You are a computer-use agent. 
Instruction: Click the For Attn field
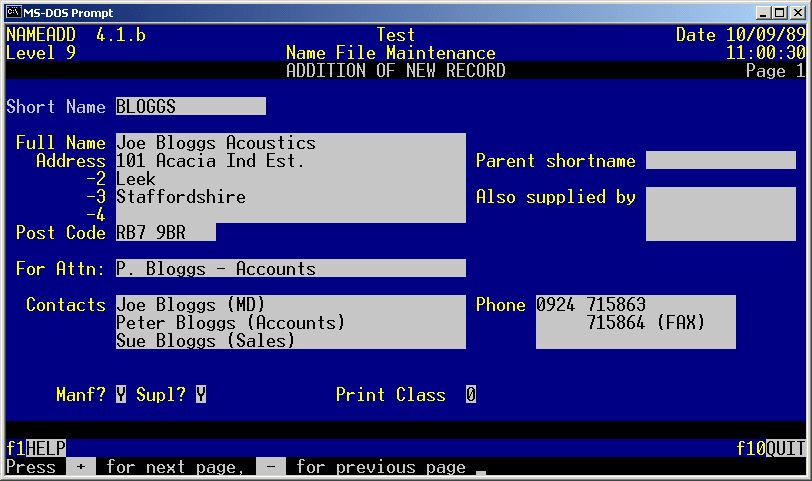click(x=290, y=269)
